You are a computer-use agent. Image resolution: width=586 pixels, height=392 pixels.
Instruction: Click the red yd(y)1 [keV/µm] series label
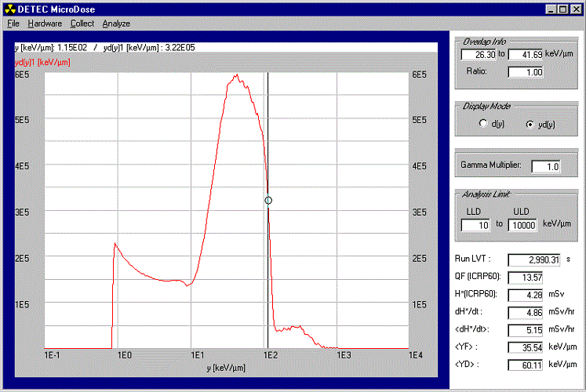click(42, 63)
